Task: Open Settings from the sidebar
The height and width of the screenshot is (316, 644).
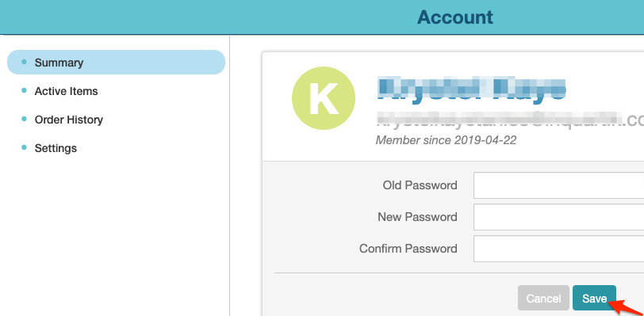Action: (x=56, y=148)
